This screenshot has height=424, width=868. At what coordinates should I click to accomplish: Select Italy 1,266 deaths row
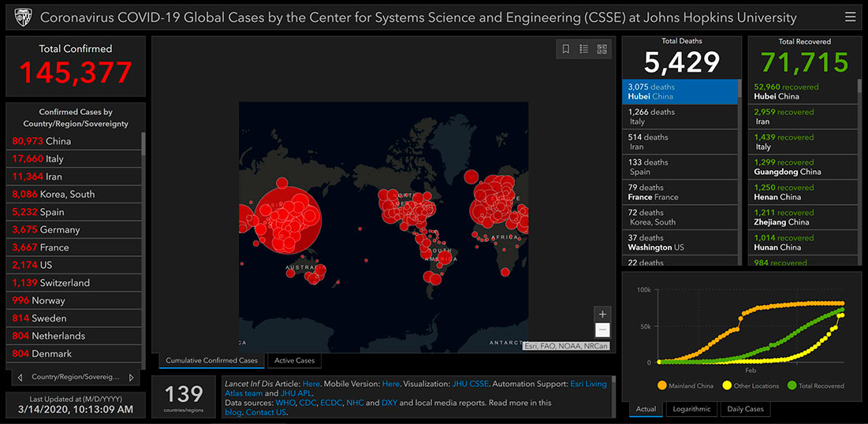tap(680, 117)
